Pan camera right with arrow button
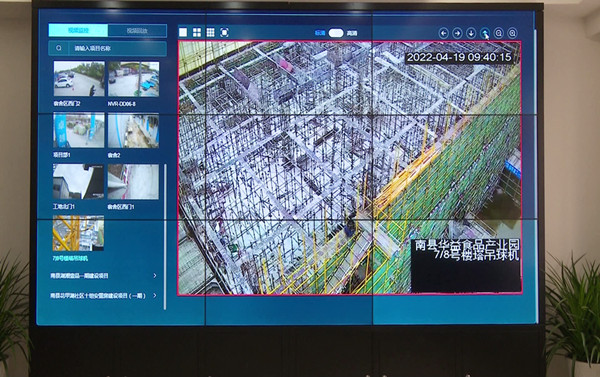This screenshot has height=377, width=600. [457, 33]
